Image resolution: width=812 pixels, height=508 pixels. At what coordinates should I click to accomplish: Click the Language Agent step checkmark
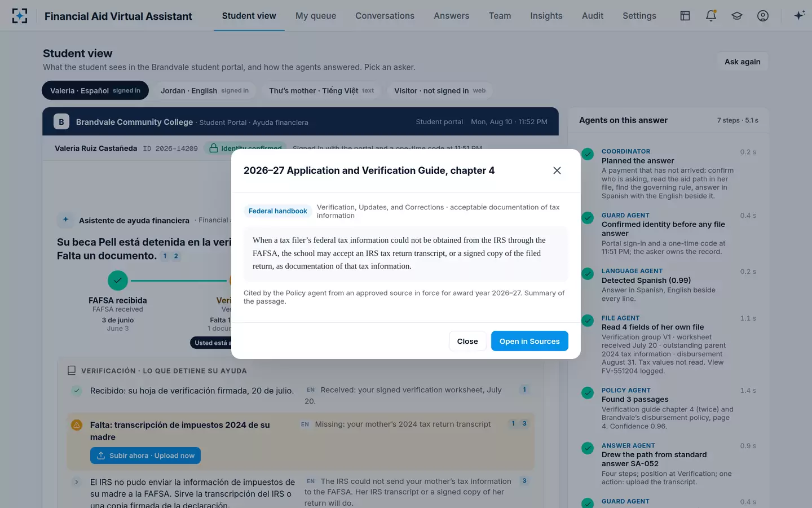click(588, 274)
